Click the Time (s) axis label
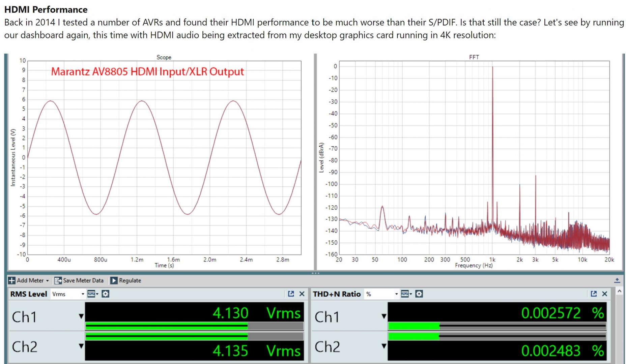Image resolution: width=626 pixels, height=364 pixels. click(x=164, y=265)
